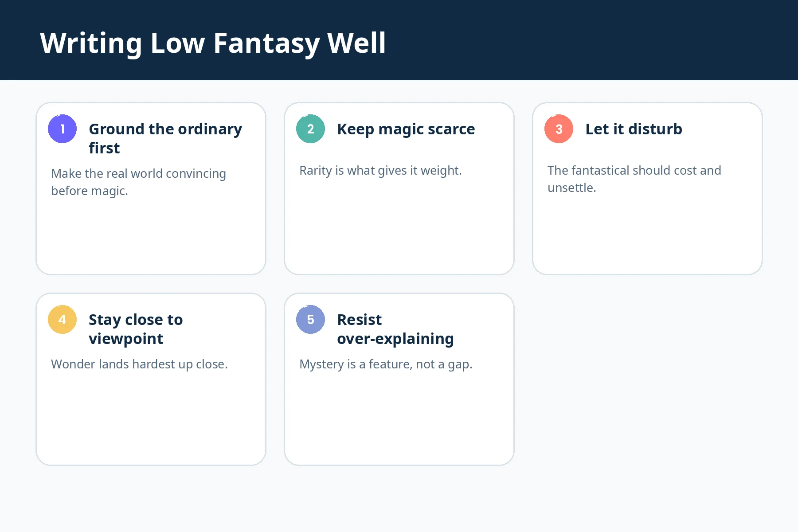This screenshot has height=532, width=798.
Task: Click 'Rarity is what gives it weight' text
Action: click(380, 171)
